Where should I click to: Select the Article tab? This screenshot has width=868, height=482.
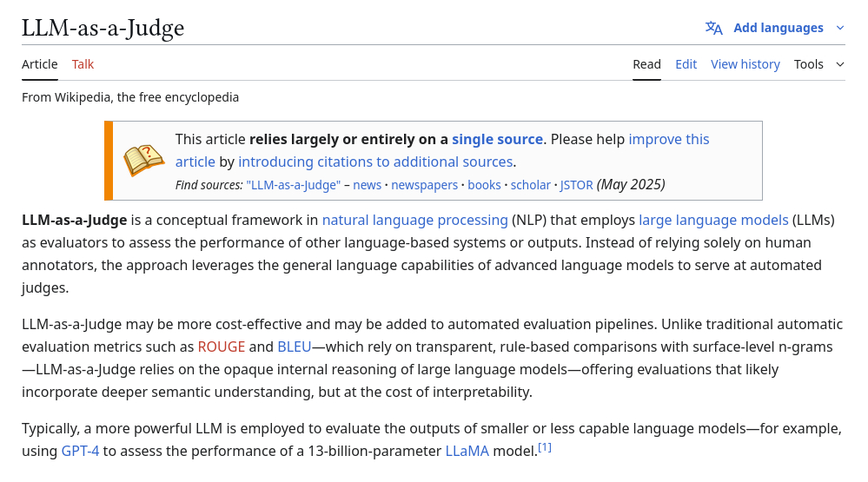point(40,64)
